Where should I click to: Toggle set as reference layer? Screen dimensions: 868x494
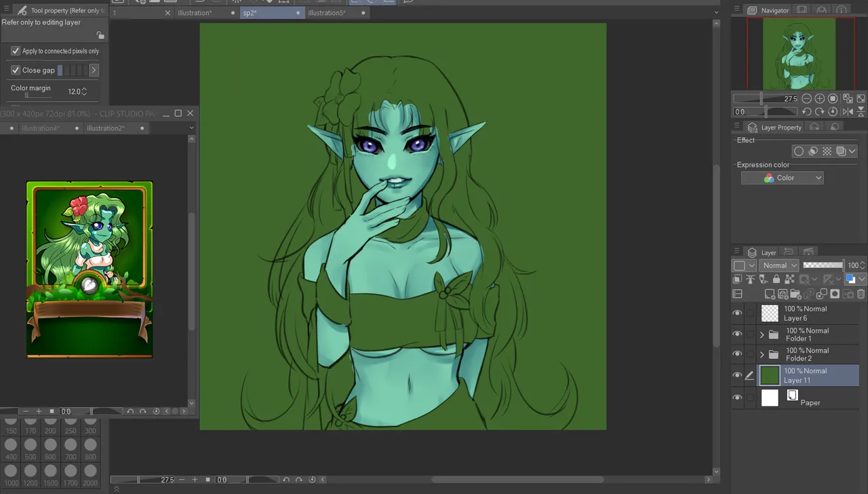[751, 279]
